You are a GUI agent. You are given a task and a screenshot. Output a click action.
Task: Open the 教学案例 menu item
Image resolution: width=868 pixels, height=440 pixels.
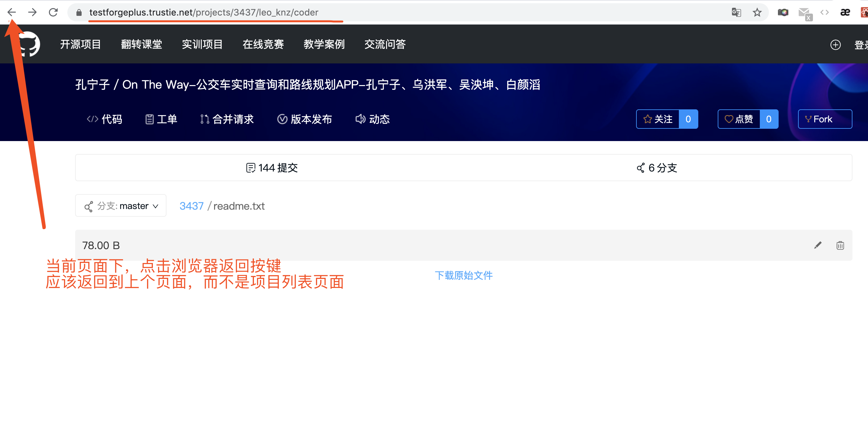(x=324, y=44)
